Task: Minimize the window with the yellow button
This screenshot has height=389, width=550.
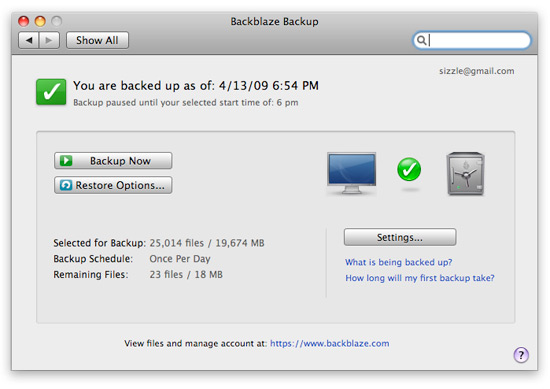Action: 40,21
